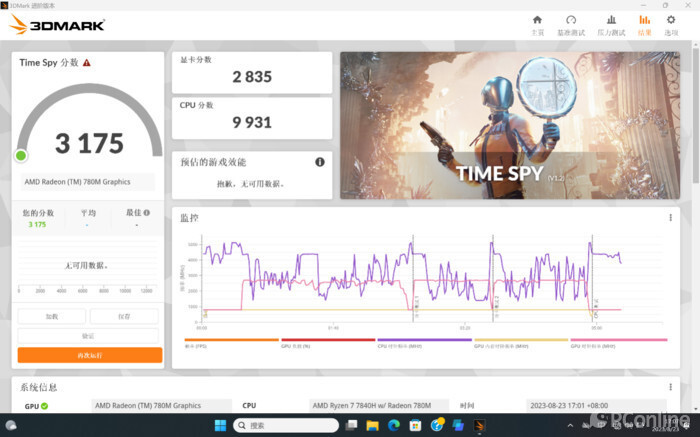Viewport: 700px width, 437px height.
Task: Click the Validate (验证) button
Action: (x=88, y=336)
